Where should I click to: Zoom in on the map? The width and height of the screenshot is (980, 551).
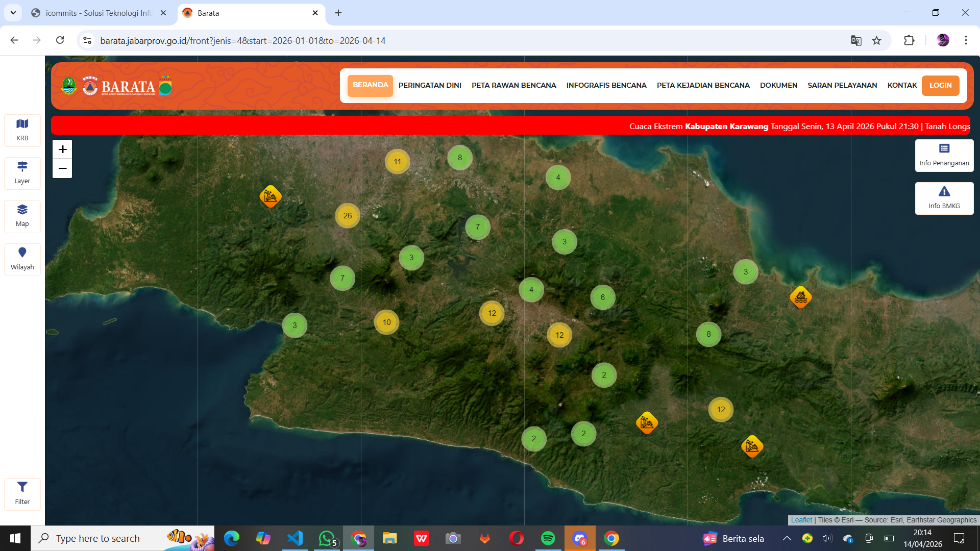pos(62,149)
